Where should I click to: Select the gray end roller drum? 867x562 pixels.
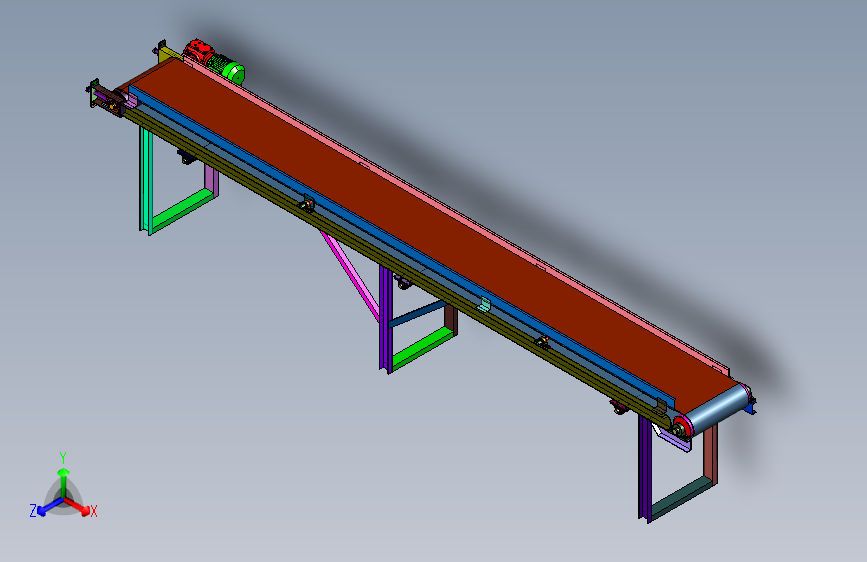point(718,409)
